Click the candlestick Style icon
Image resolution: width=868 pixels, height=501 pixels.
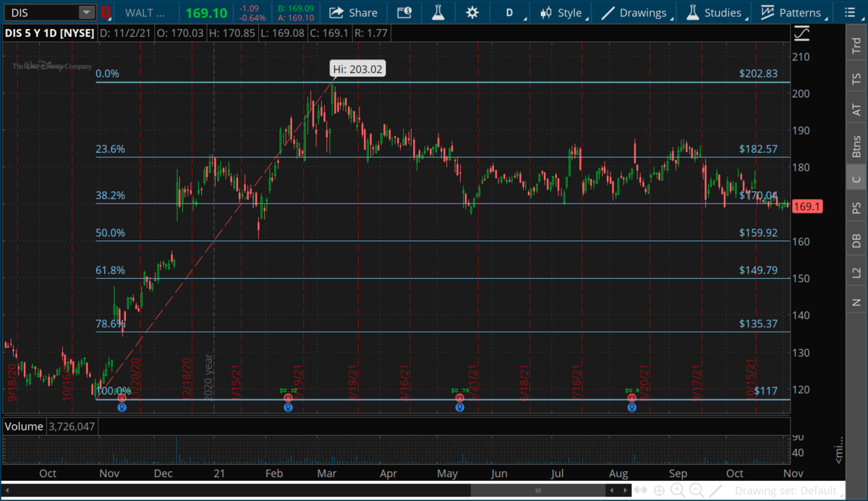(545, 13)
